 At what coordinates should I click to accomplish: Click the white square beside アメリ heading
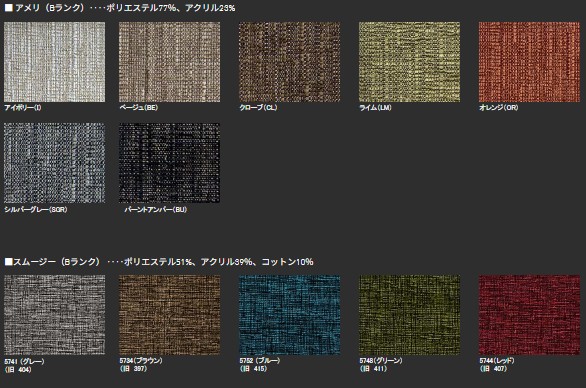click(9, 8)
